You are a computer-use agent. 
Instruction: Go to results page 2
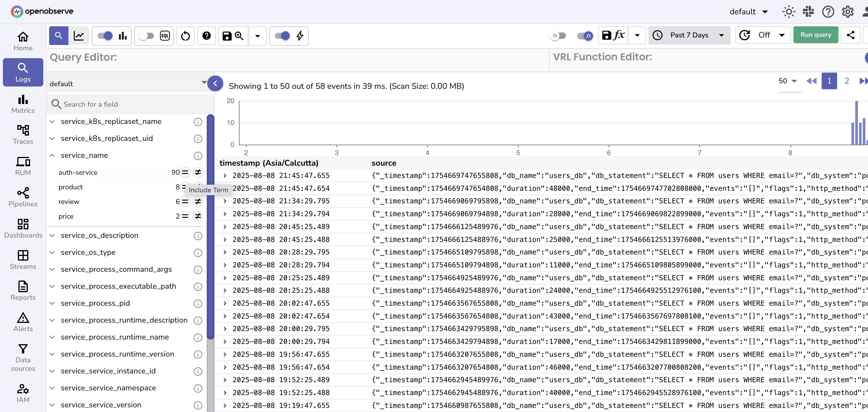point(847,81)
